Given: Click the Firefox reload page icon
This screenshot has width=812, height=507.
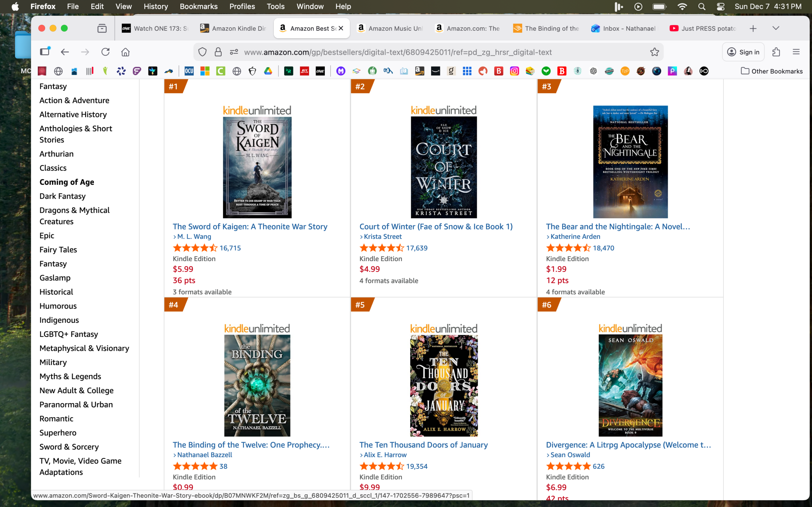Looking at the screenshot, I should pos(105,52).
